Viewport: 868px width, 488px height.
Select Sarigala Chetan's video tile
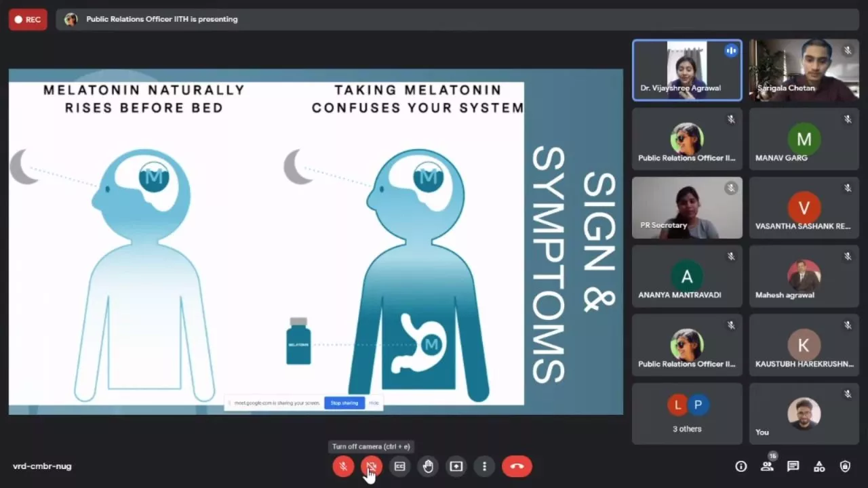tap(804, 70)
